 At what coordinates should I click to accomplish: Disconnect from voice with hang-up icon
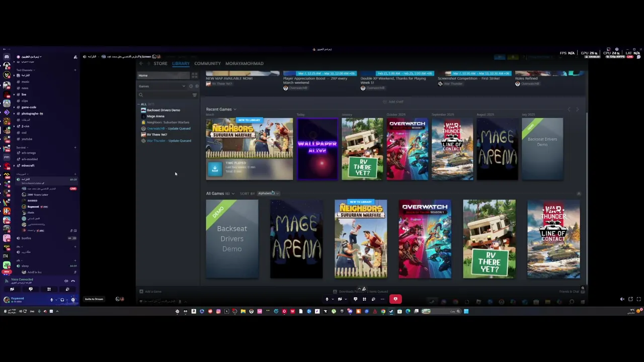pyautogui.click(x=73, y=281)
